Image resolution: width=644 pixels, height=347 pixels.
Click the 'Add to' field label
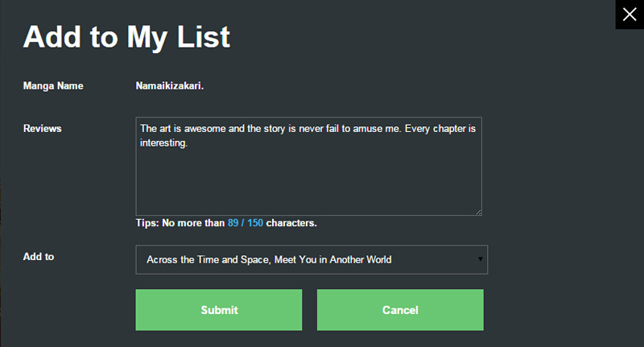tap(39, 257)
